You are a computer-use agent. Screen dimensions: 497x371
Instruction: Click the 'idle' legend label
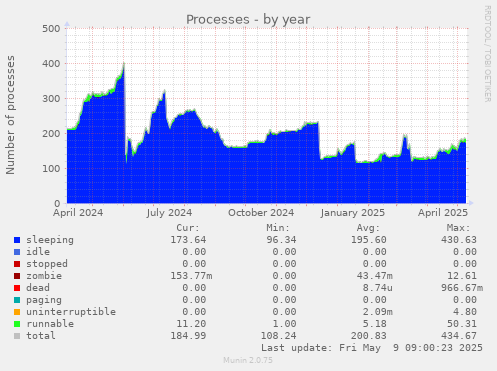click(38, 252)
